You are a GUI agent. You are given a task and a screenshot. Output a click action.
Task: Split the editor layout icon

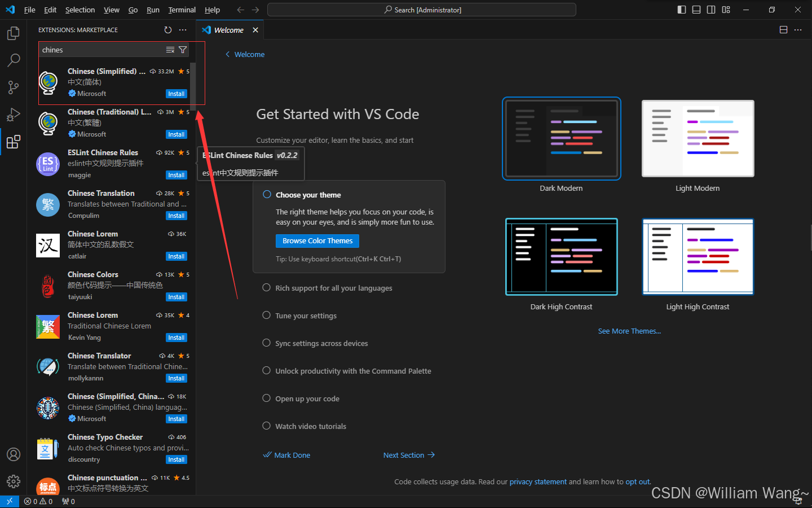click(x=783, y=30)
